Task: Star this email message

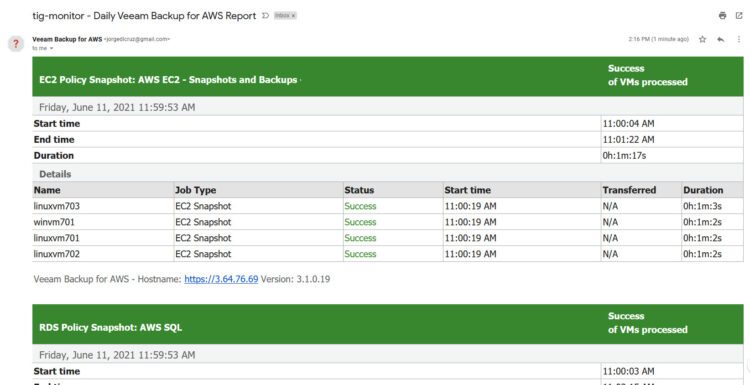Action: coord(702,39)
